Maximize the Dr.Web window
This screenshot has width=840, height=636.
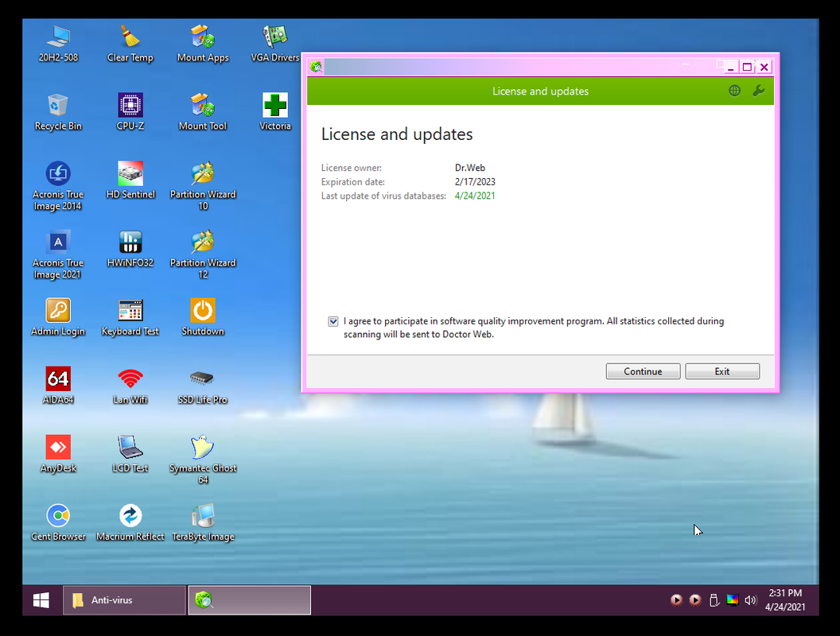(747, 67)
